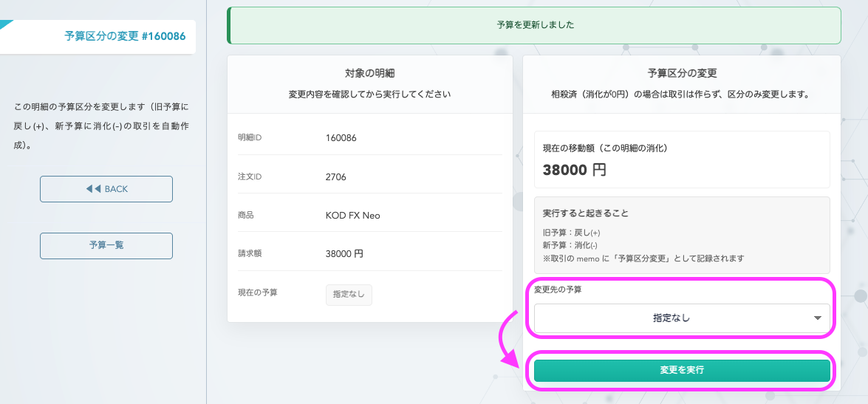Screen dimensions: 868x404
Task: Open the 予算一覧 budget list
Action: (106, 245)
